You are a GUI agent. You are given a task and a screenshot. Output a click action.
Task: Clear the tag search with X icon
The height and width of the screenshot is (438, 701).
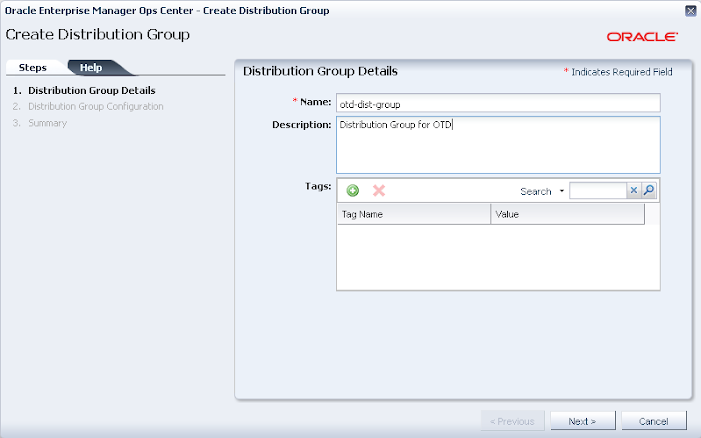[x=633, y=190]
